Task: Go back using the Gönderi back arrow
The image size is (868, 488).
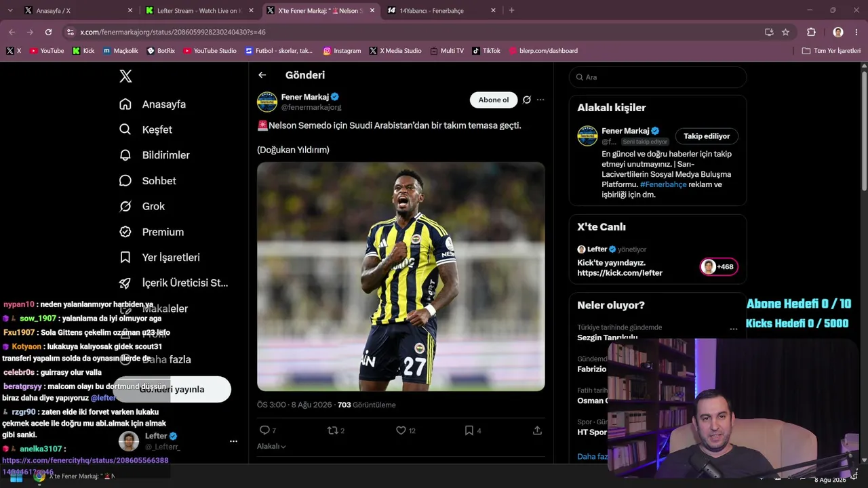Action: pos(262,75)
